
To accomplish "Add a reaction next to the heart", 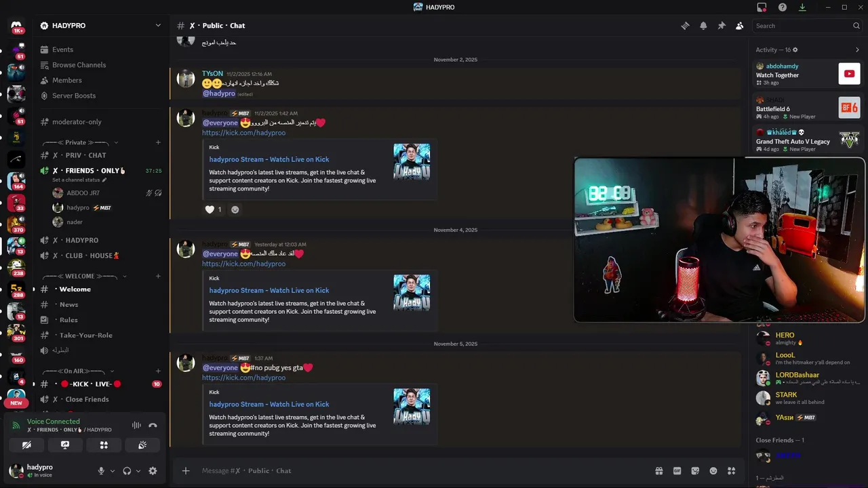I will 235,209.
